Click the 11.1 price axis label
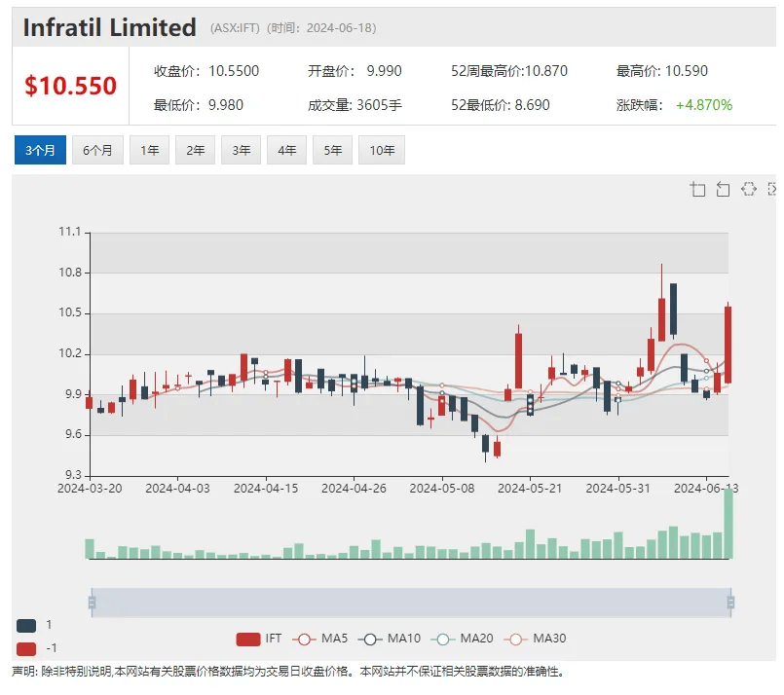Screen dimensions: 784x695 [x=69, y=232]
